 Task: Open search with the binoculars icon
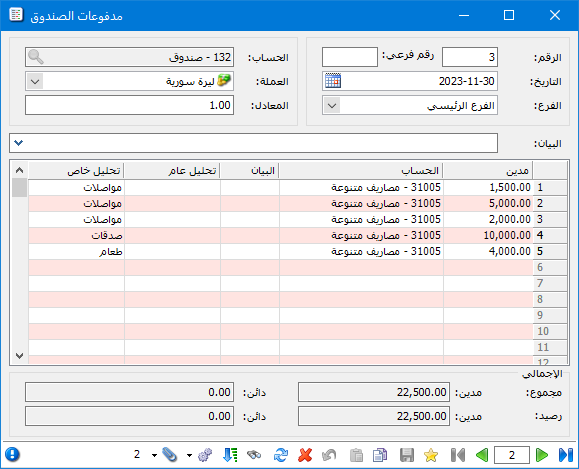pyautogui.click(x=254, y=455)
